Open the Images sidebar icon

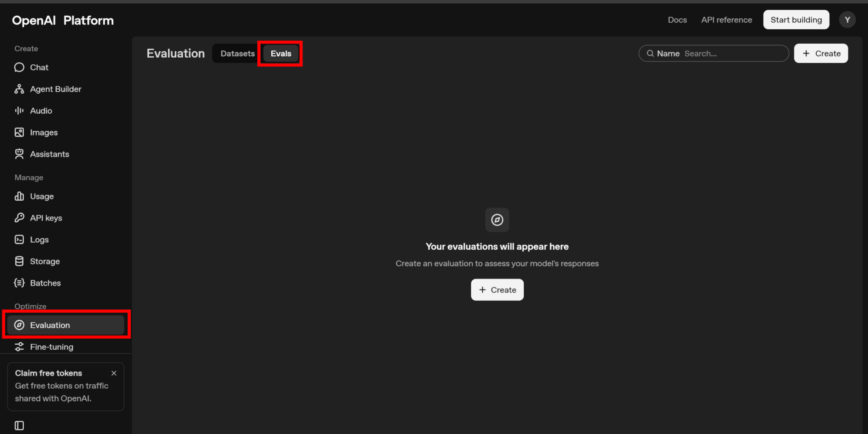click(x=19, y=133)
